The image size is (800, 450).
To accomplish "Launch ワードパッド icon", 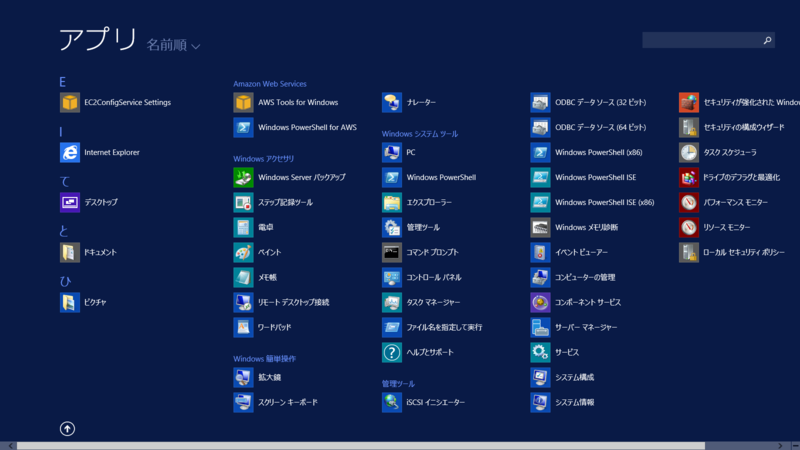I will click(243, 328).
